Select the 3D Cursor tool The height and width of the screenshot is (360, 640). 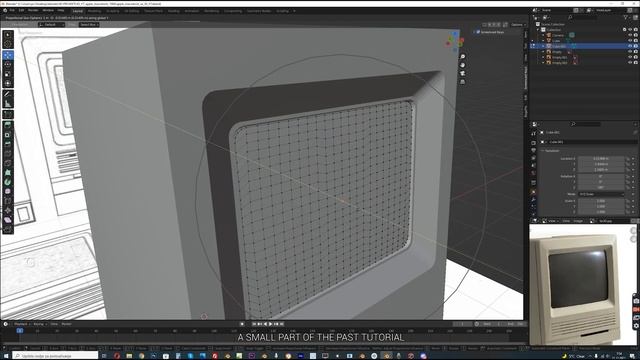click(8, 44)
